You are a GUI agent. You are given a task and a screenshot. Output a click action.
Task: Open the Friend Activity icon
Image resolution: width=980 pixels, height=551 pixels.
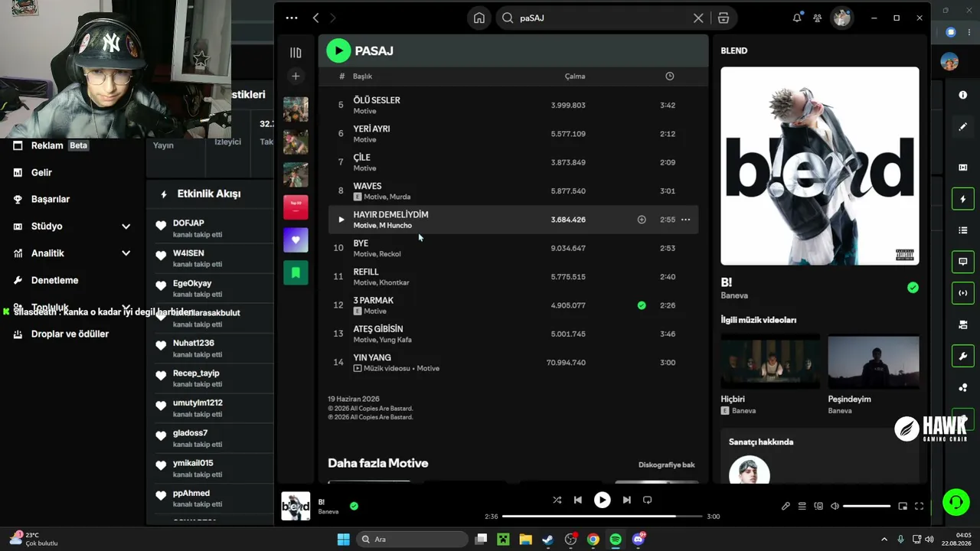[x=818, y=18]
